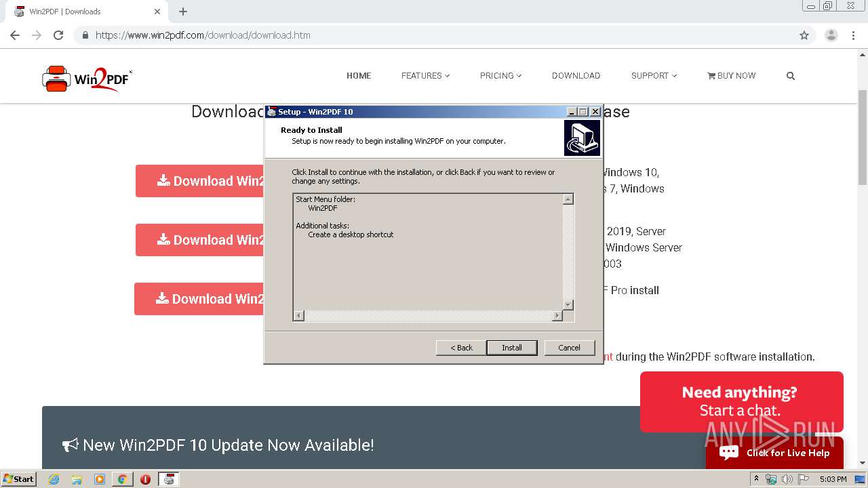The image size is (868, 488).
Task: Click the lock site info icon
Action: pyautogui.click(x=85, y=35)
